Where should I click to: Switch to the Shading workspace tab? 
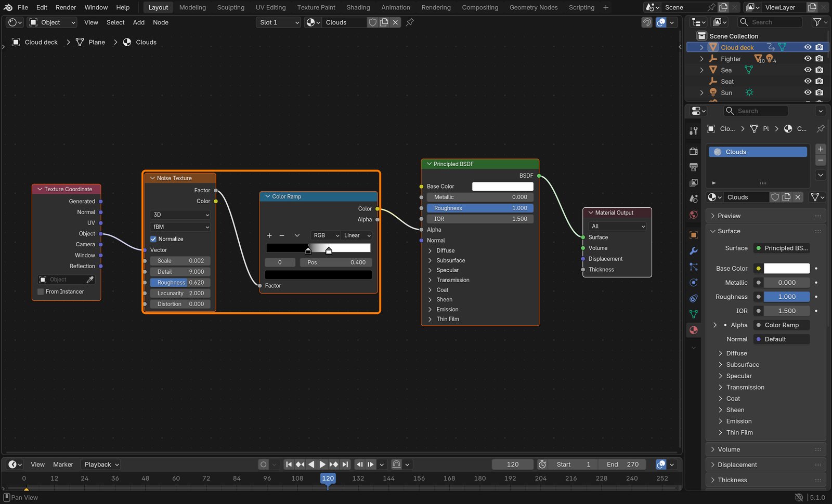click(x=358, y=7)
